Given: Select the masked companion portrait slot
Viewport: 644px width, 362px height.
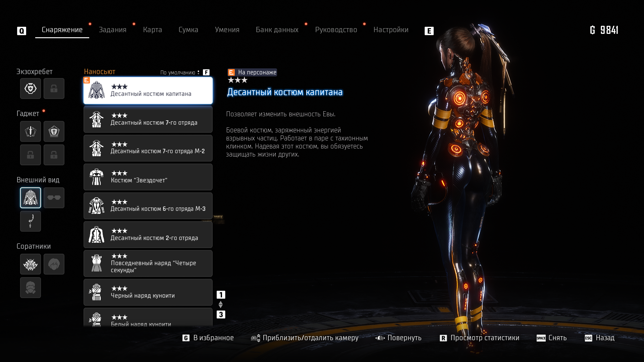Looking at the screenshot, I should click(31, 288).
